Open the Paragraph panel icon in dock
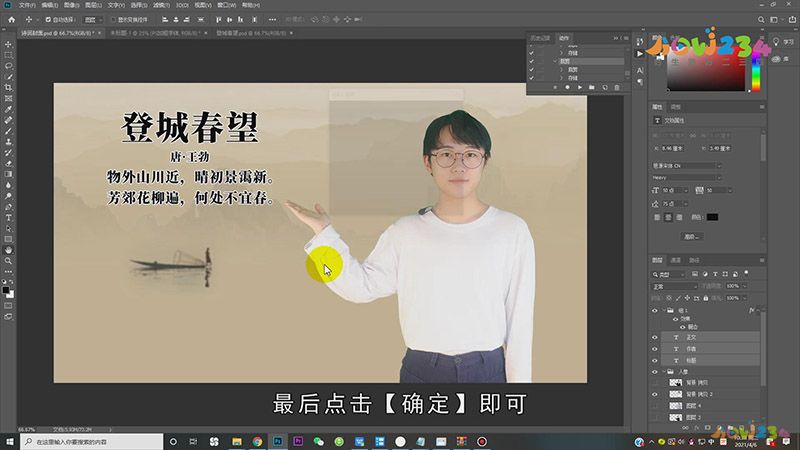Image resolution: width=800 pixels, height=450 pixels. pyautogui.click(x=640, y=82)
